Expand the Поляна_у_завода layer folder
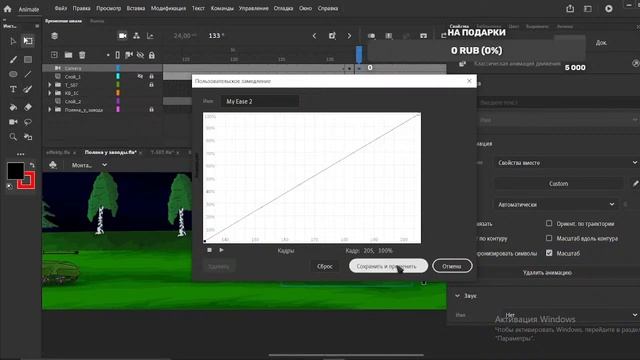The image size is (640, 360). click(50, 110)
